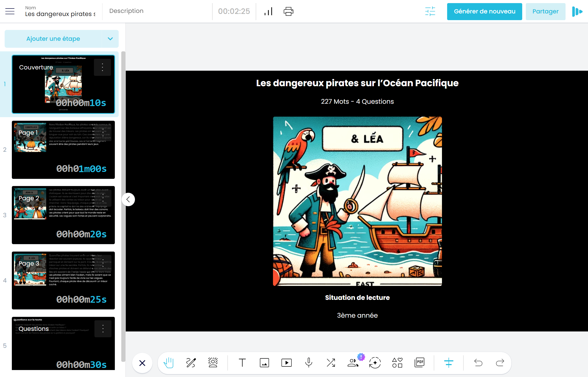The height and width of the screenshot is (377, 588).
Task: Open the settings sliders icon
Action: [430, 11]
